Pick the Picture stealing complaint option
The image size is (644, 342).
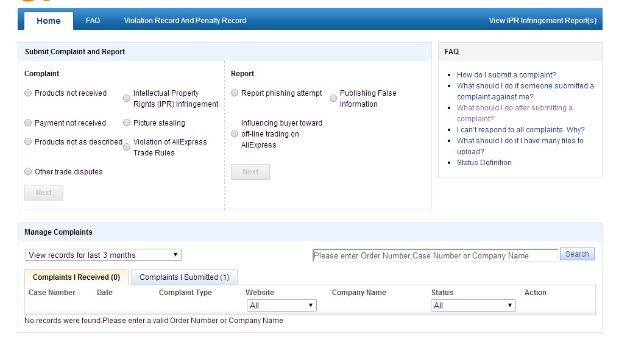127,123
